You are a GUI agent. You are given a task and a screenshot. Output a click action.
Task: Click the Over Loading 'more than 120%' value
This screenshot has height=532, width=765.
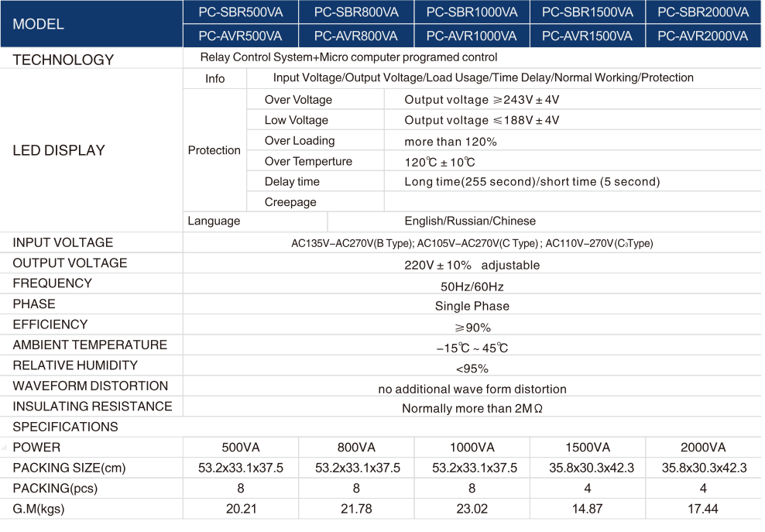pos(451,142)
